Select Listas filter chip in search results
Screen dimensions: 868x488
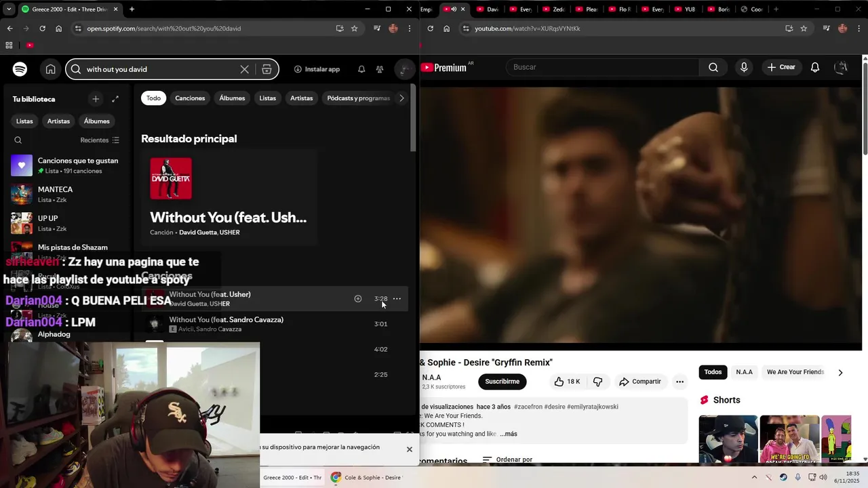click(268, 98)
